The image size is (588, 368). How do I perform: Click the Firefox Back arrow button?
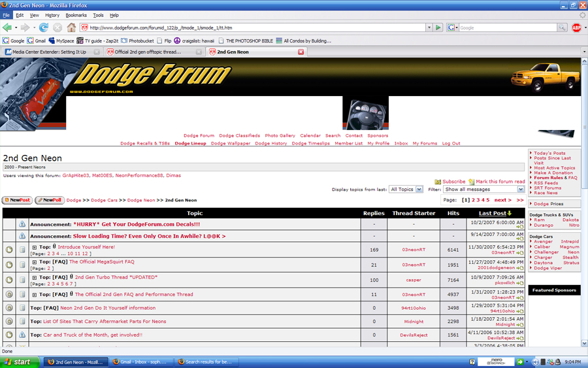coord(7,27)
